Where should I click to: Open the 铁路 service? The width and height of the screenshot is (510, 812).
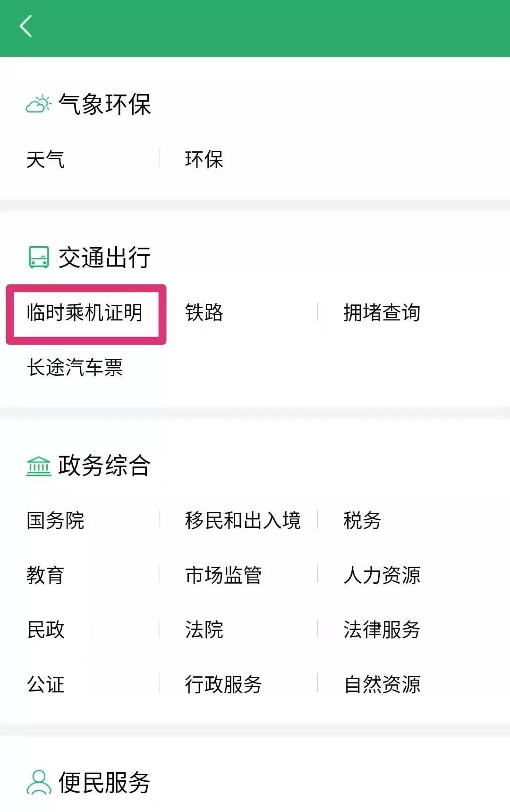pyautogui.click(x=204, y=313)
